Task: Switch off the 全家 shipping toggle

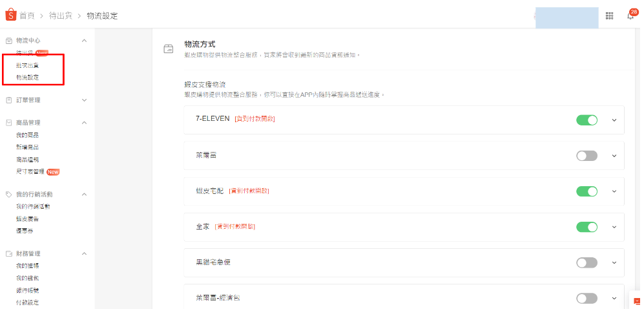Action: [587, 227]
